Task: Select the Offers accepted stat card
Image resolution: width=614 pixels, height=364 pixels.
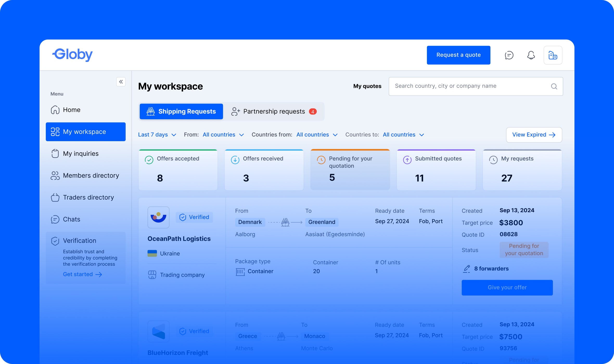Action: pyautogui.click(x=178, y=170)
